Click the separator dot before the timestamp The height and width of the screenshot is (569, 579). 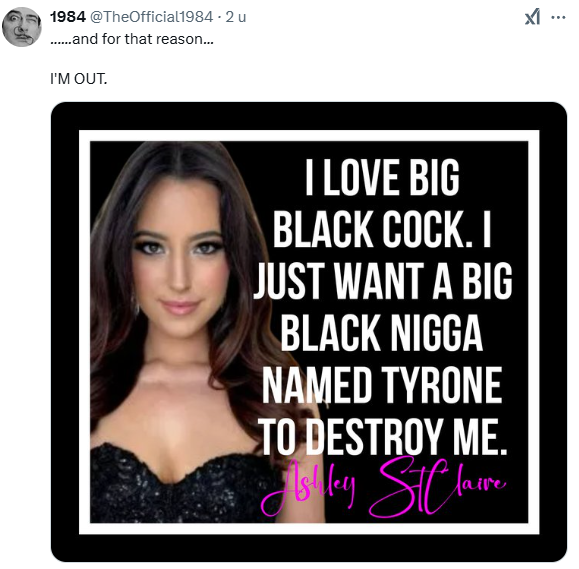click(x=219, y=17)
